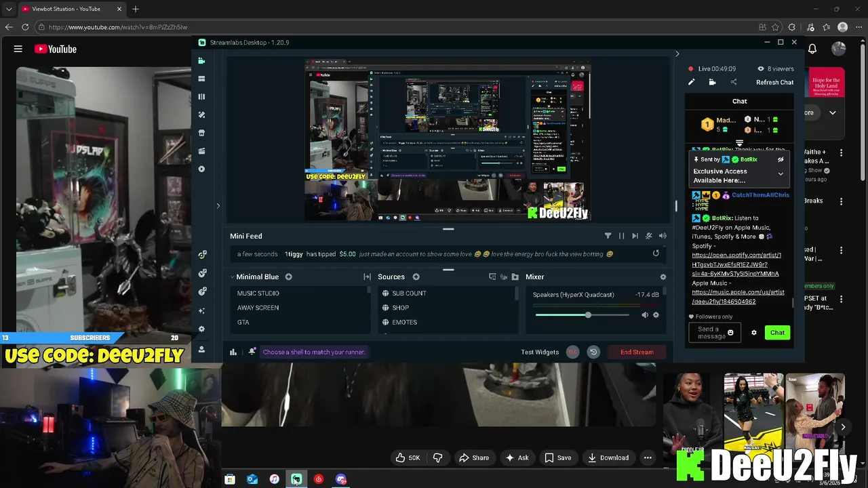Open the camera icon next to pencil
The height and width of the screenshot is (488, 868).
[712, 82]
